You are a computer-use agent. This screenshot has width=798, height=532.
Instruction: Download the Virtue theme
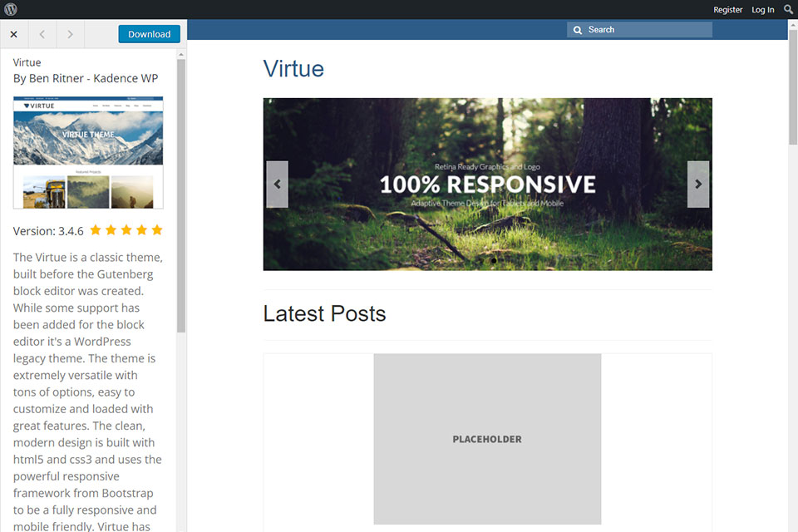point(149,34)
